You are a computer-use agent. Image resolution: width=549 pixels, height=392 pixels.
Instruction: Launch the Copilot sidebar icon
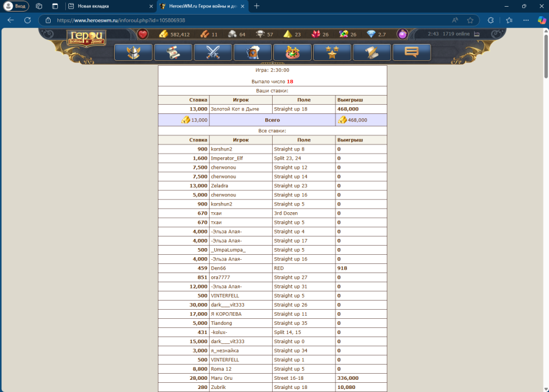542,20
